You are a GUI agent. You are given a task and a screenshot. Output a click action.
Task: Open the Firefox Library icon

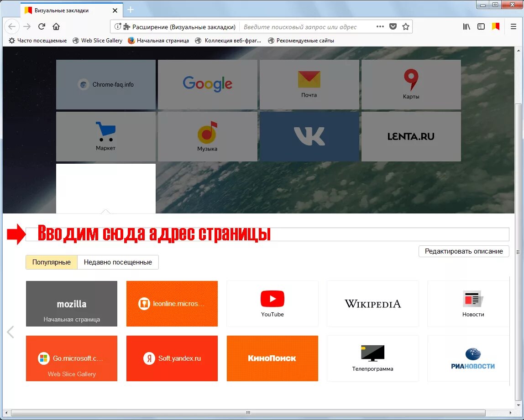[x=466, y=26]
